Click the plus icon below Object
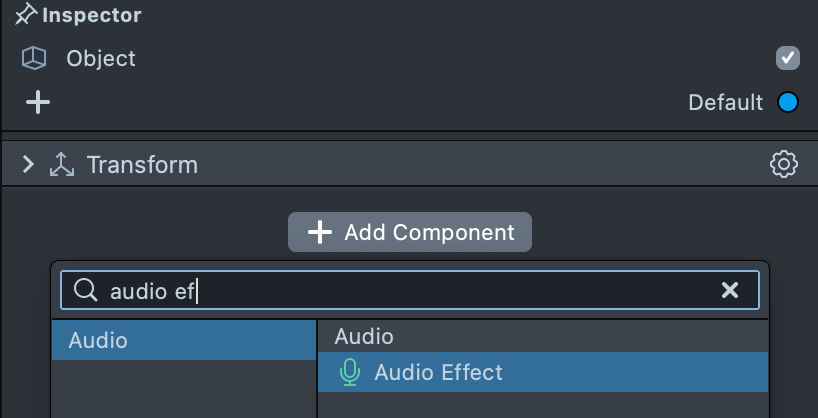The image size is (818, 418). tap(38, 102)
